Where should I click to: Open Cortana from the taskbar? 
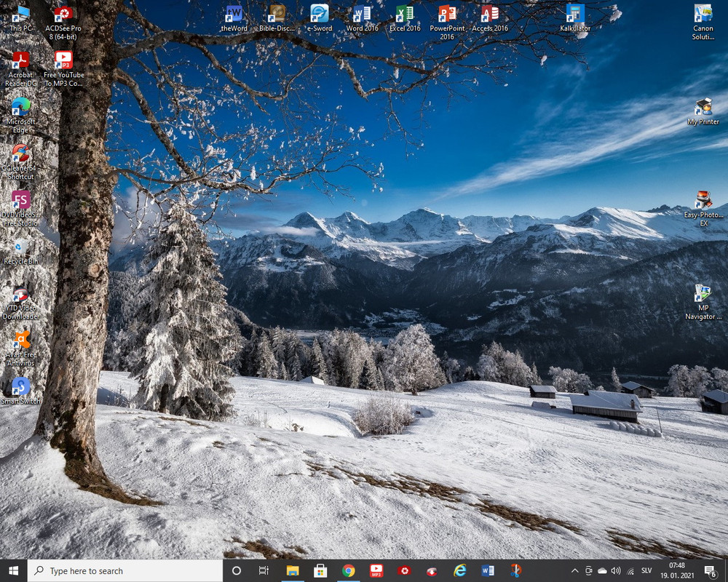[237, 571]
